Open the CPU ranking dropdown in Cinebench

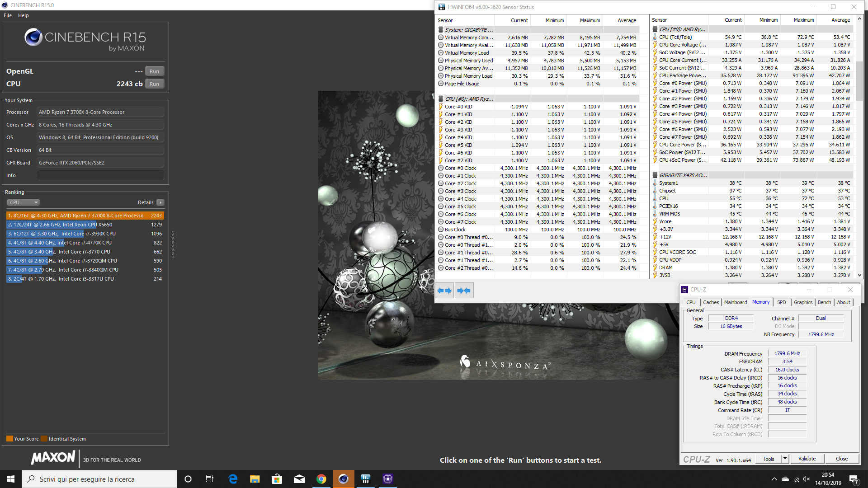(x=24, y=202)
